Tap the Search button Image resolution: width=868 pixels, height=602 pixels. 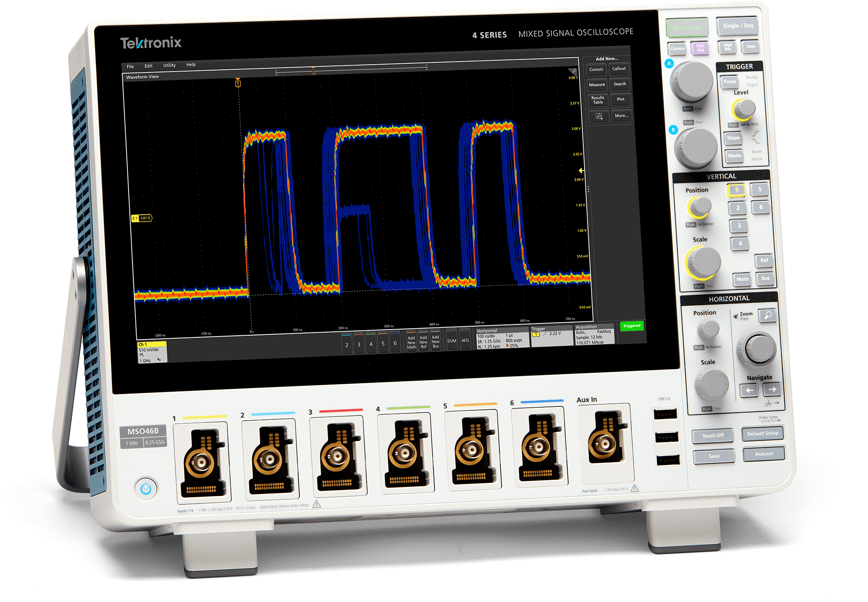click(x=620, y=84)
